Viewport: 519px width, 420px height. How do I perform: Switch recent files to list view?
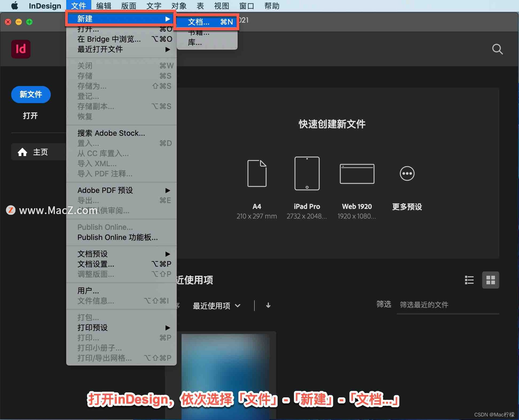pyautogui.click(x=469, y=280)
